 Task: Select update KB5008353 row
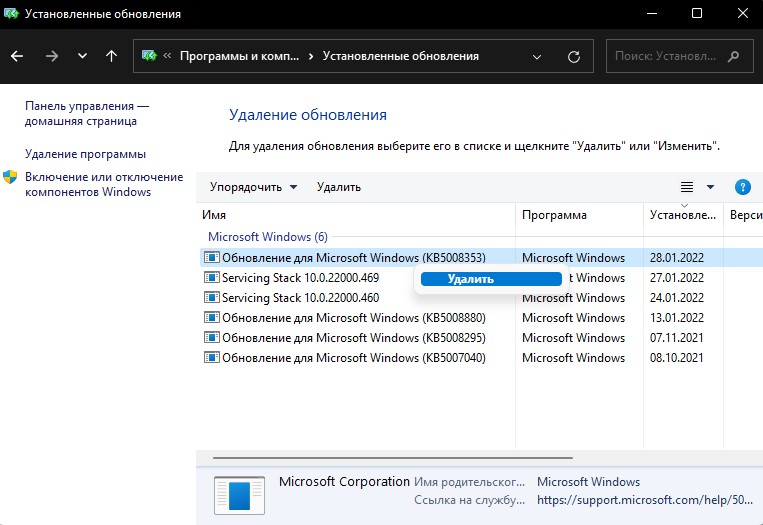click(x=481, y=257)
